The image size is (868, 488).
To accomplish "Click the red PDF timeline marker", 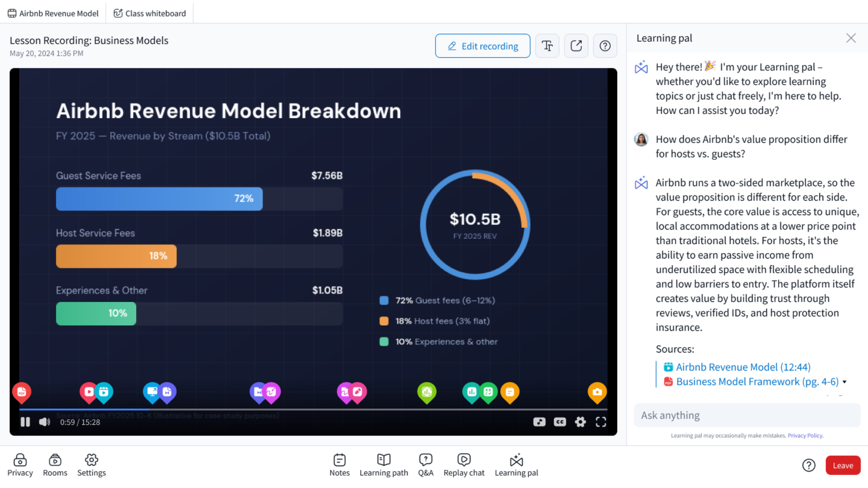I will (22, 392).
